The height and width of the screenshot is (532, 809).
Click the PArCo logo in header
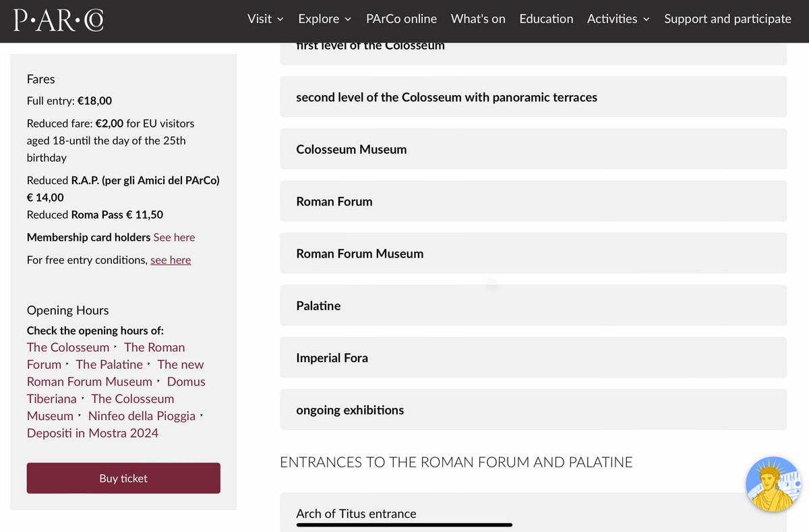click(58, 20)
